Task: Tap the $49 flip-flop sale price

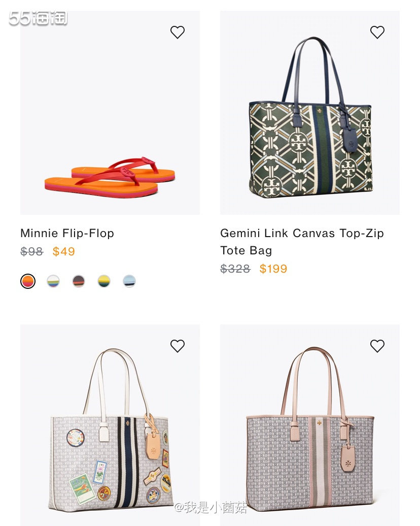Action: pos(64,251)
